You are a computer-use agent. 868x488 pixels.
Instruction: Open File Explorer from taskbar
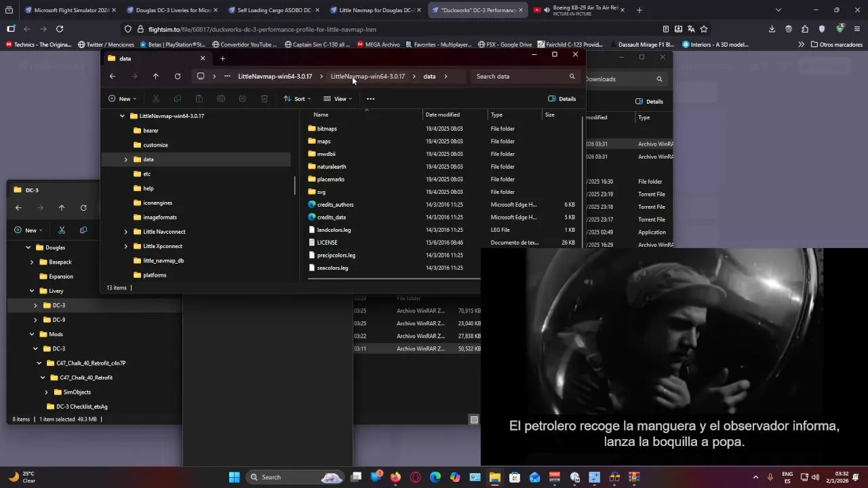[x=494, y=477]
